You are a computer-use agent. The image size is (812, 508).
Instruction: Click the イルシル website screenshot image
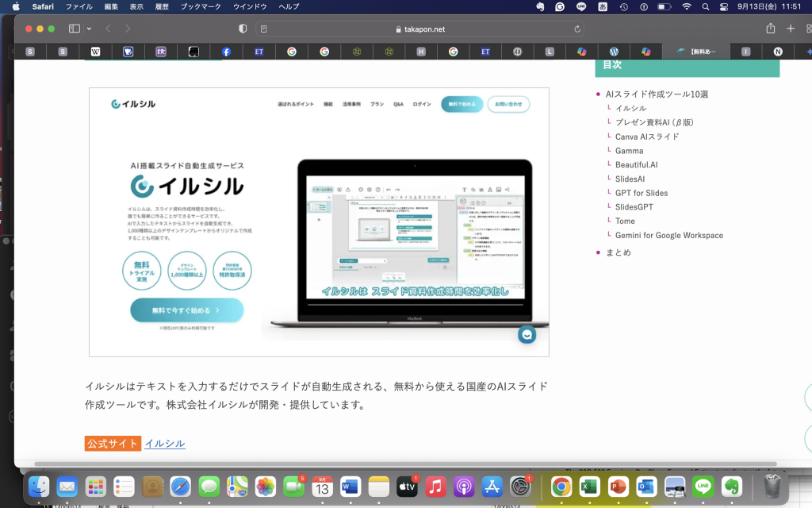(x=319, y=221)
